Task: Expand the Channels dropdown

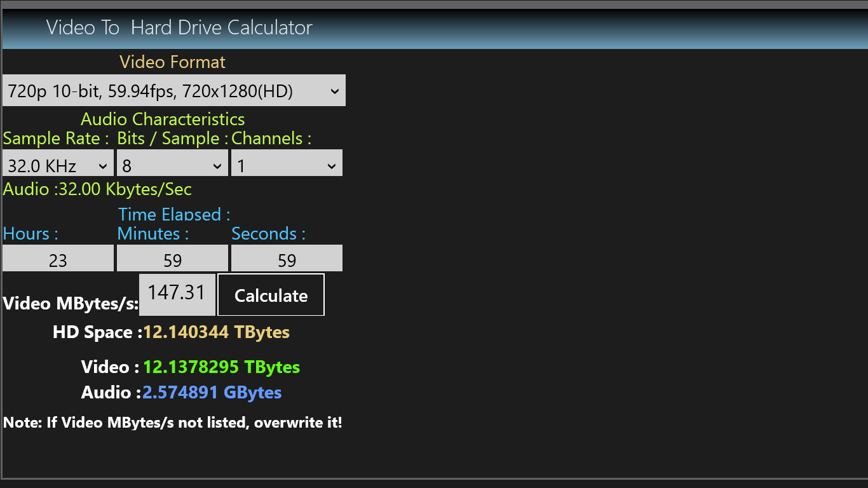Action: tap(287, 165)
